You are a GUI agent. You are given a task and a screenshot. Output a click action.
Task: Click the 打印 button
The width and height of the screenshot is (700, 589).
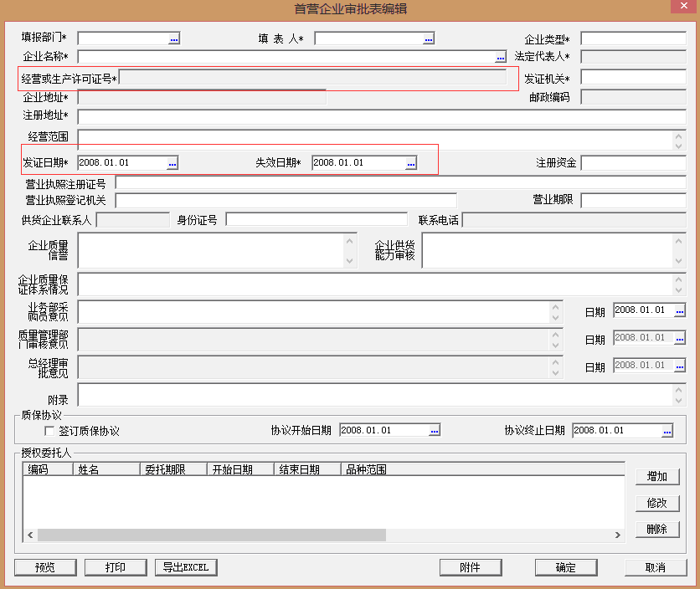(116, 567)
